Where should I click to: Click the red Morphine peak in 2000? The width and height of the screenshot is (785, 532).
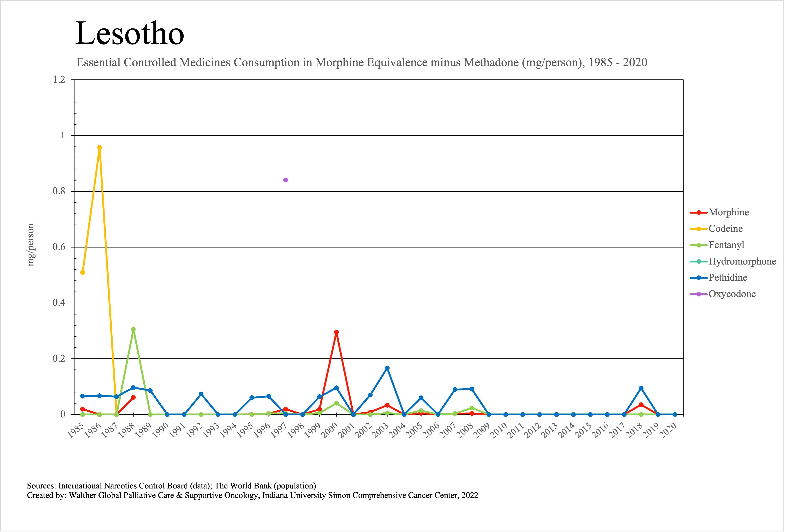tap(336, 332)
